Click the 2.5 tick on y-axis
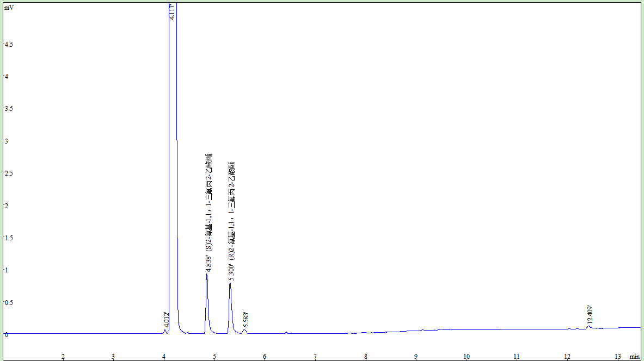Viewport: 644px width, 361px height. click(9, 173)
